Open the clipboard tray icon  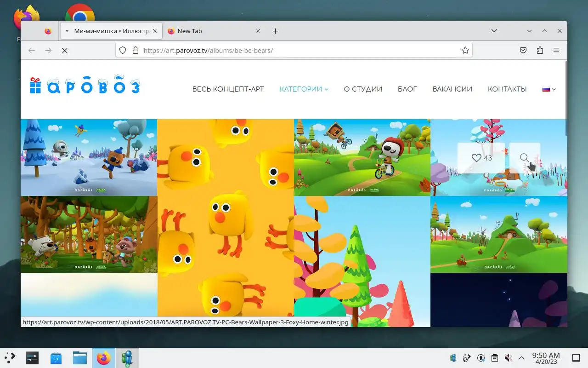pos(494,357)
